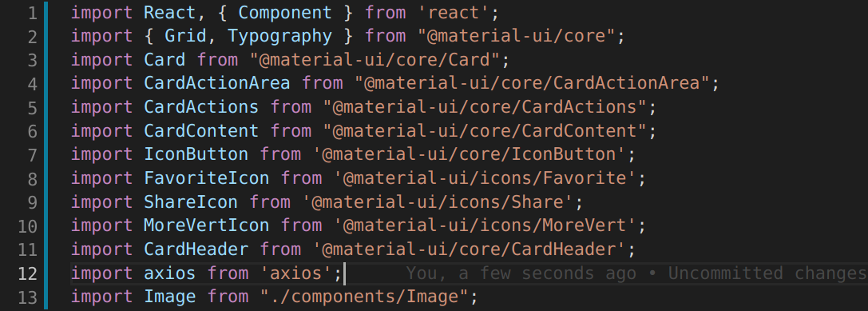868x311 pixels.
Task: Click 'FavoriteIcon' identifier on line 8
Action: click(x=207, y=178)
